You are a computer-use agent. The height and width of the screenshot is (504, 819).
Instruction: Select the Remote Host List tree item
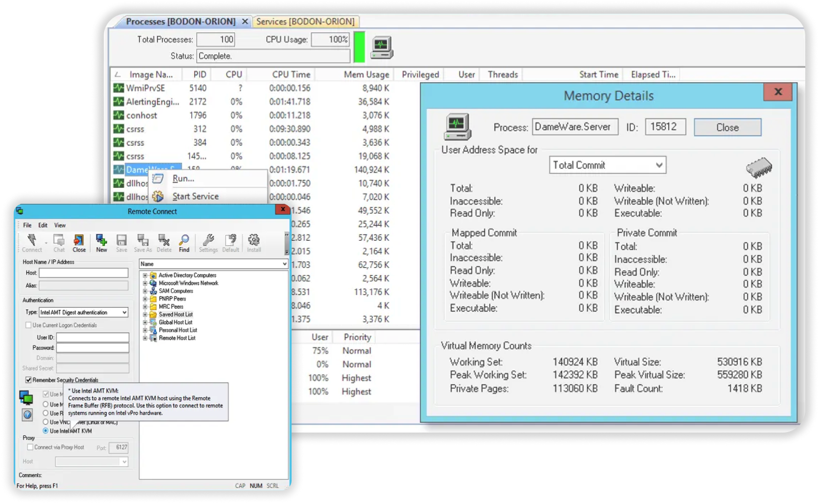[x=177, y=338]
